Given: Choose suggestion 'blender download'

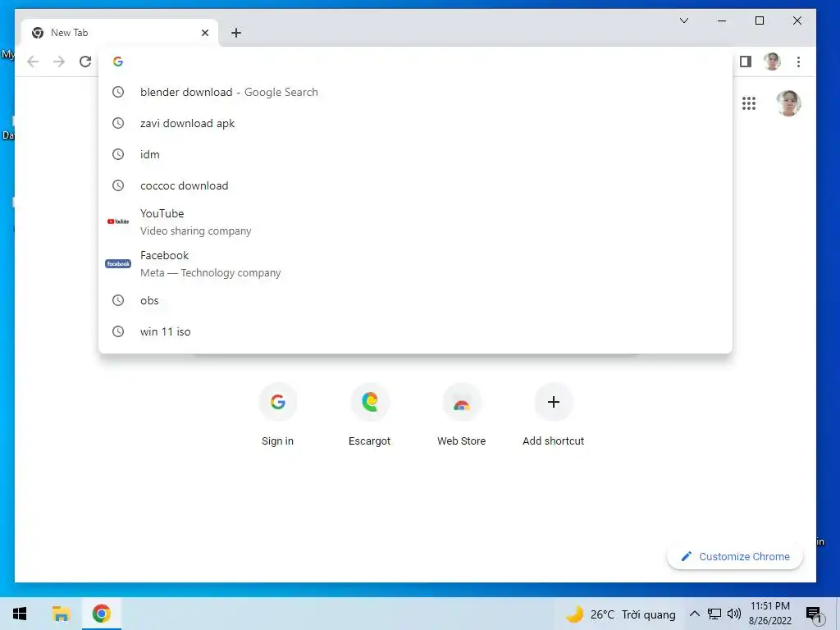Looking at the screenshot, I should pyautogui.click(x=415, y=92).
